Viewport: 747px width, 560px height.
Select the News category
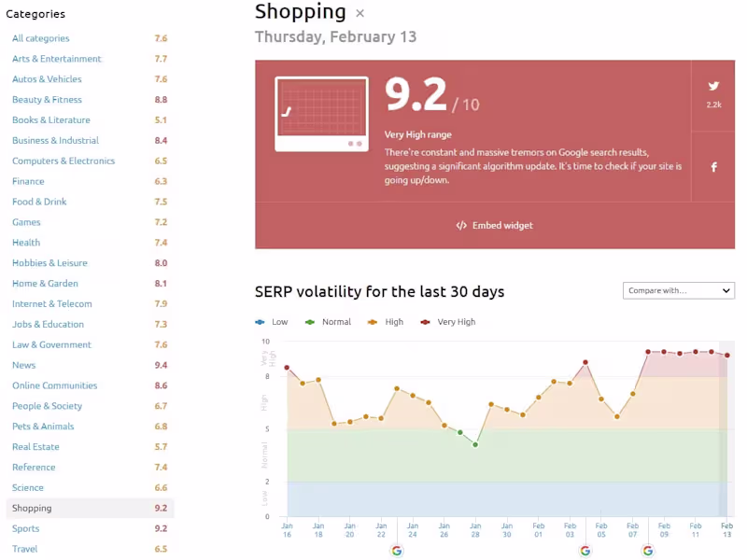(x=24, y=365)
